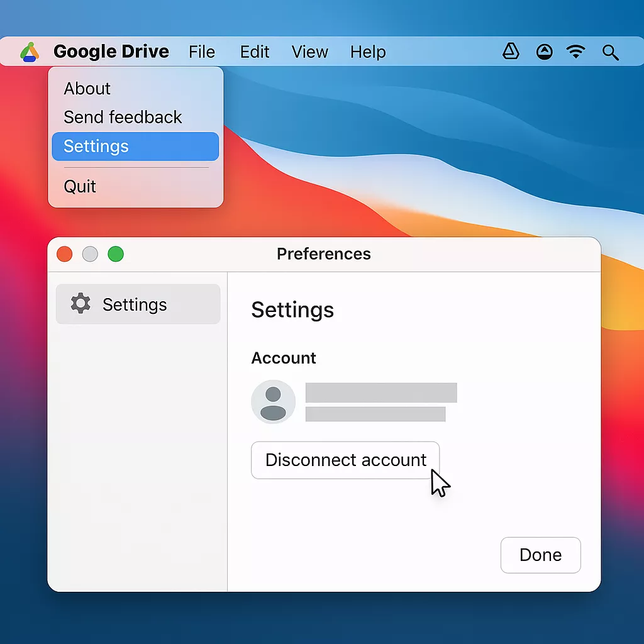Open the File menu
The height and width of the screenshot is (644, 644).
[202, 52]
